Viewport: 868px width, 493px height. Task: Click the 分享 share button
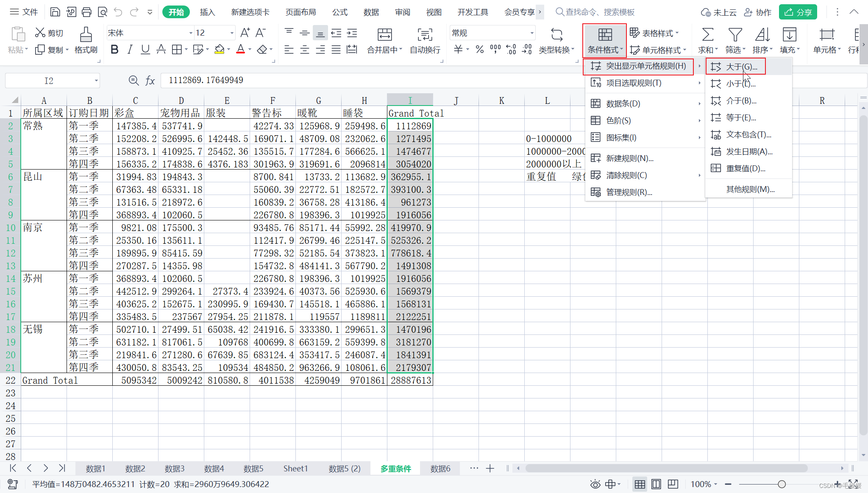[x=798, y=12]
